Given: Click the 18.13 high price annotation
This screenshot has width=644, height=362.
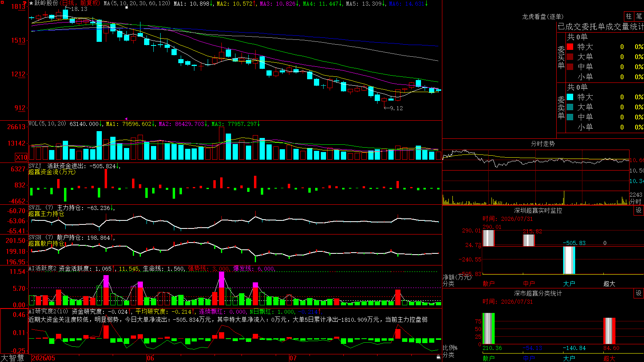Looking at the screenshot, I should tap(79, 9).
